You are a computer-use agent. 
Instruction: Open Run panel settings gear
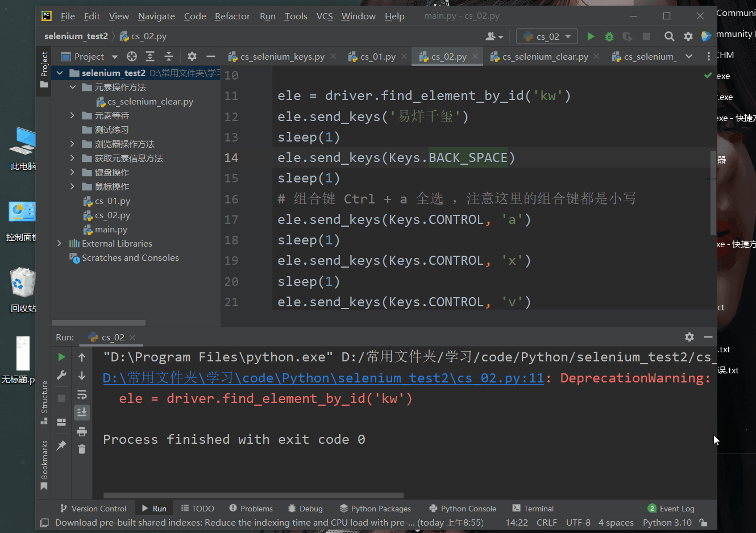pyautogui.click(x=689, y=337)
